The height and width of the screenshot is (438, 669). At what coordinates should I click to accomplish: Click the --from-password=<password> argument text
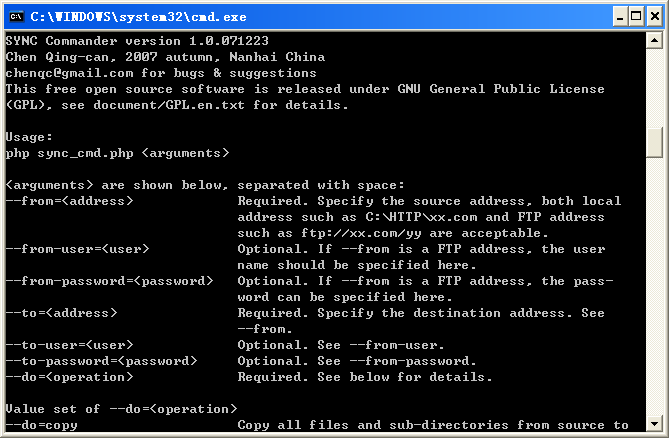[x=109, y=281]
